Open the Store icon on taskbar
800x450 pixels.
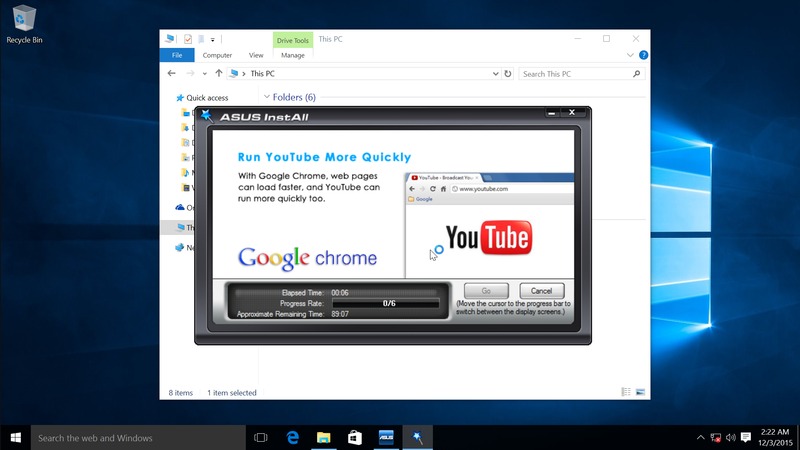pos(354,438)
